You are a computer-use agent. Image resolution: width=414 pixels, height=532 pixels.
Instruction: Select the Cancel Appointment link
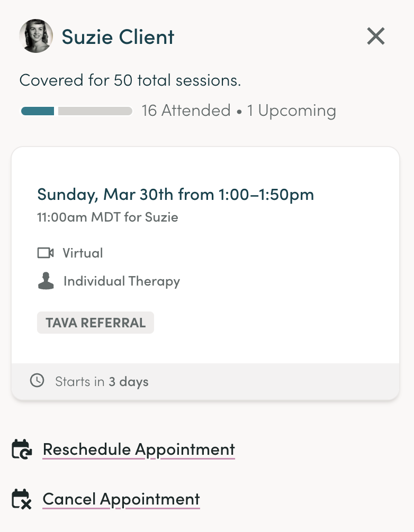[x=121, y=499]
